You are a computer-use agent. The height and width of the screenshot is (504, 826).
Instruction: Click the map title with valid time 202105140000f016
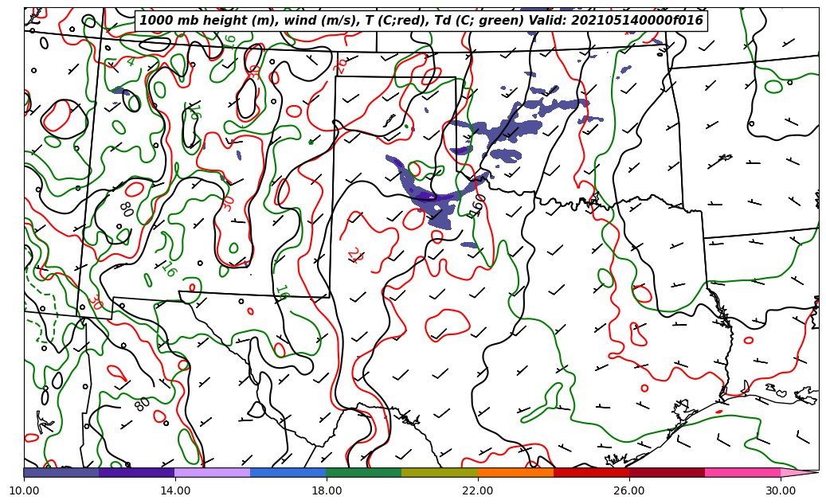click(421, 21)
